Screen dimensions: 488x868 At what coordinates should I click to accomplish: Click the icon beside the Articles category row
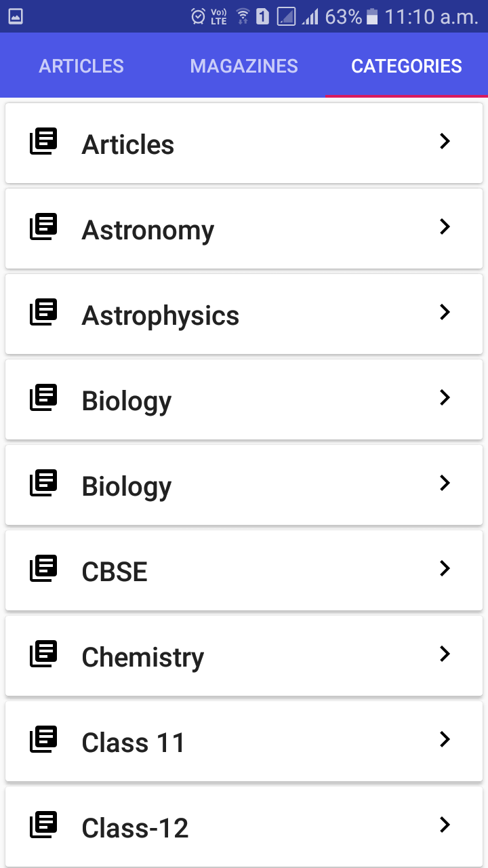click(x=43, y=141)
